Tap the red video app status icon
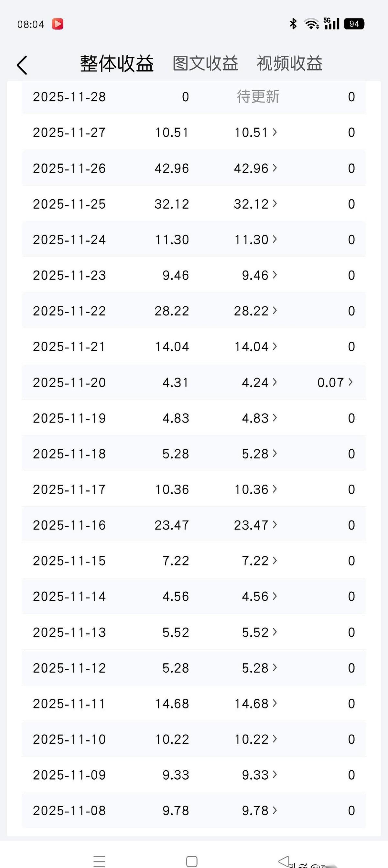 58,24
